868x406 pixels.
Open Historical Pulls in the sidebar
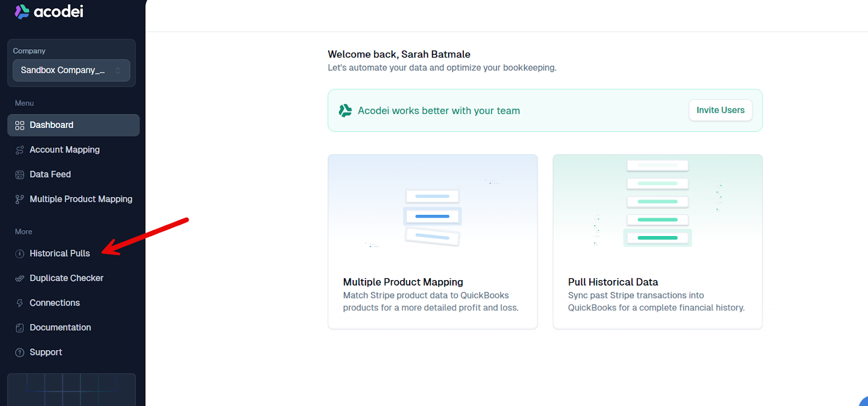[x=60, y=253]
